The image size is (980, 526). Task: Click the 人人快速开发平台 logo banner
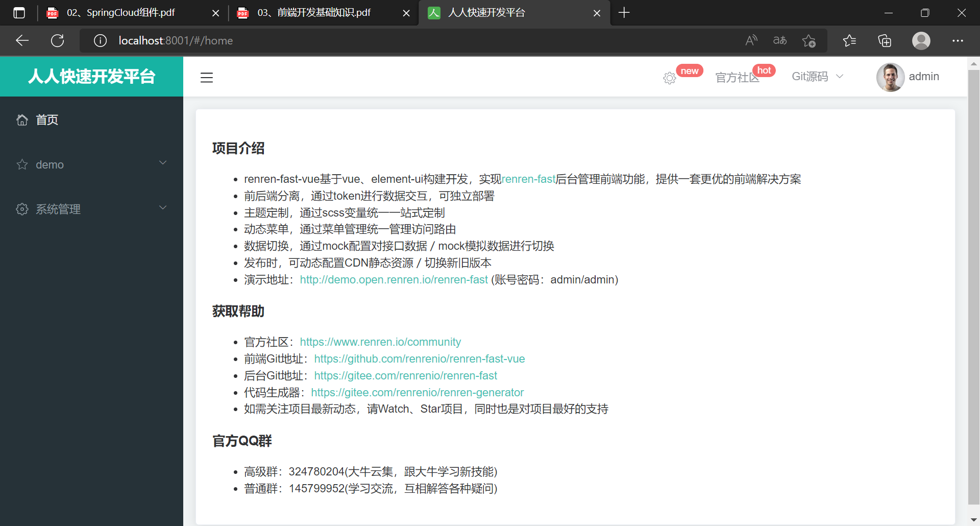[91, 76]
